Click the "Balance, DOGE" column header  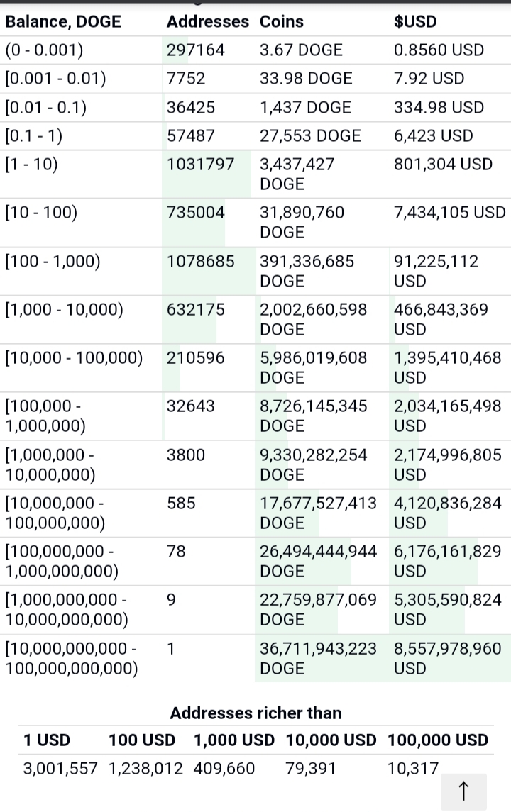(63, 22)
